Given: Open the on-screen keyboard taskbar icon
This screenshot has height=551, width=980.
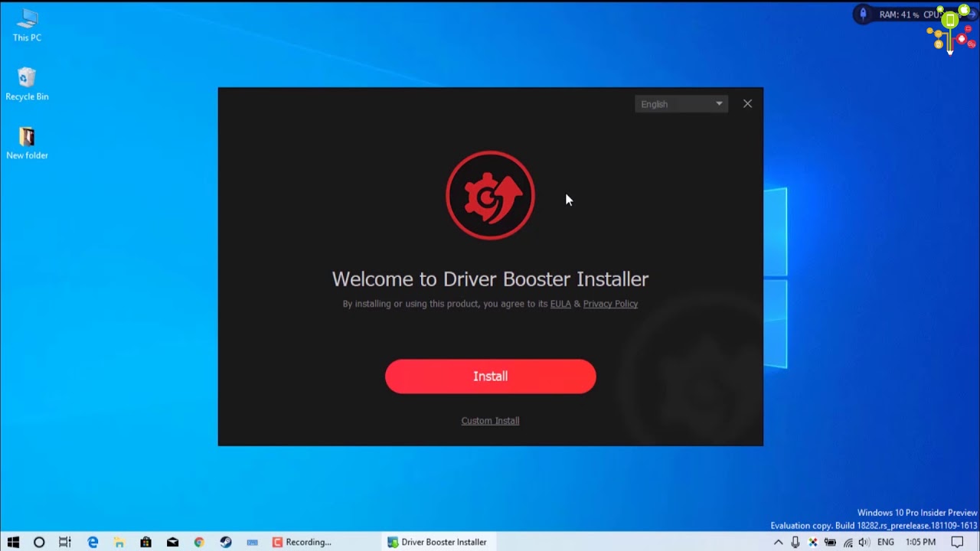Looking at the screenshot, I should click(x=253, y=542).
